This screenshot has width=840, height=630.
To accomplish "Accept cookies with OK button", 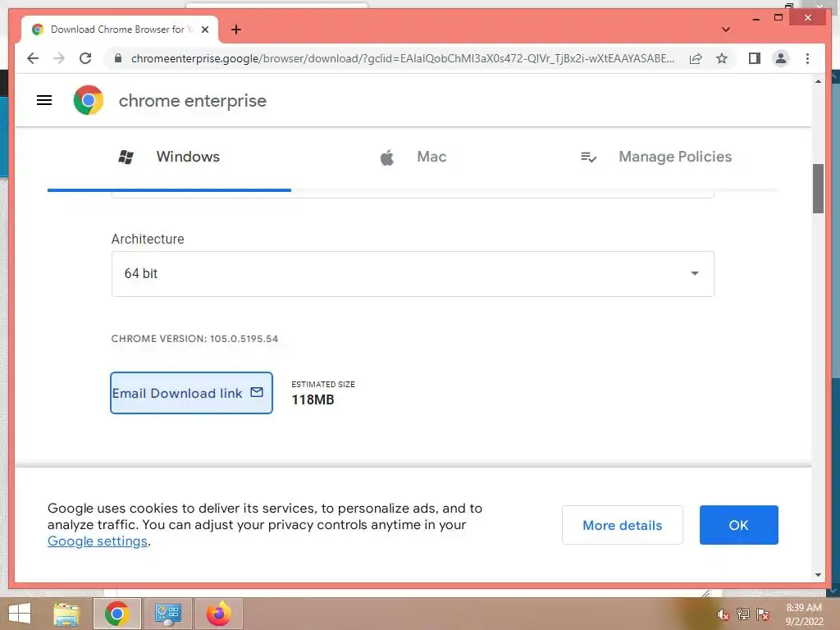I will coord(739,525).
